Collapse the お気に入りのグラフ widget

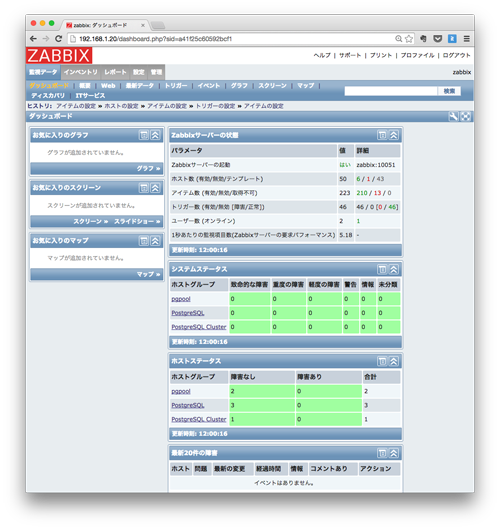pos(155,135)
